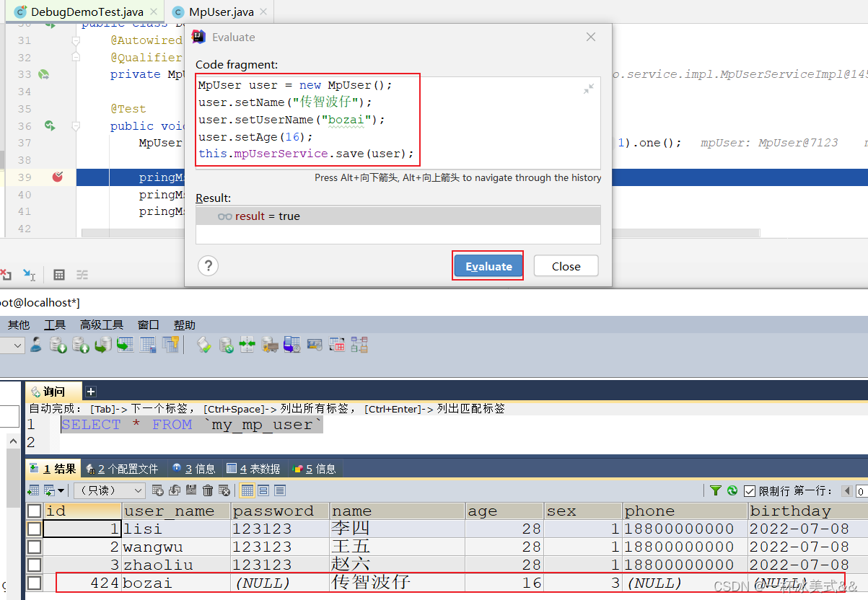Click the cancel changes icon in result toolbar
Screen dimensions: 868x600
pyautogui.click(x=224, y=490)
